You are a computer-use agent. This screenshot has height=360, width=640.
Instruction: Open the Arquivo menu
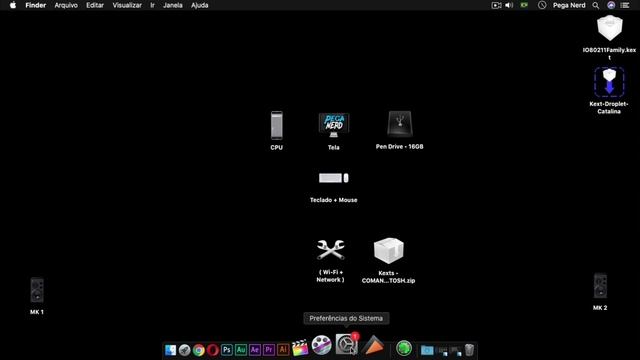(66, 5)
